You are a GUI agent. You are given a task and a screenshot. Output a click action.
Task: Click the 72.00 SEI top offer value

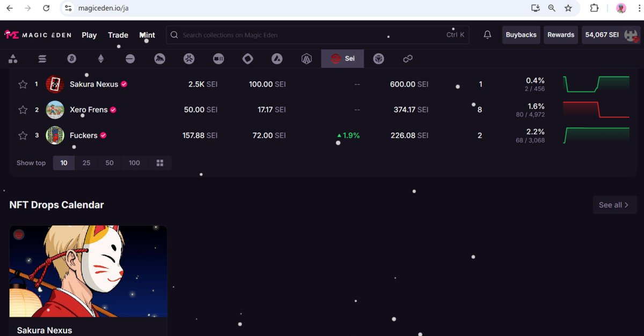coord(269,136)
